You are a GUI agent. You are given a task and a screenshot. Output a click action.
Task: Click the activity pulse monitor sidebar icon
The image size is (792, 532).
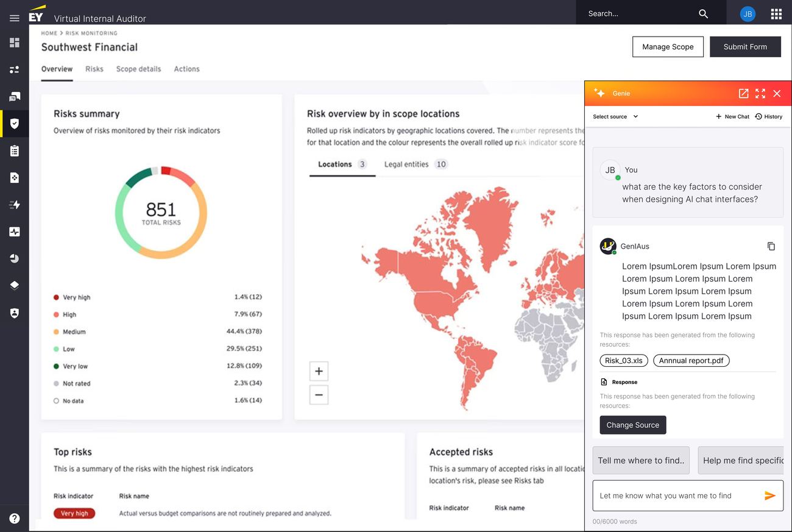pyautogui.click(x=15, y=232)
